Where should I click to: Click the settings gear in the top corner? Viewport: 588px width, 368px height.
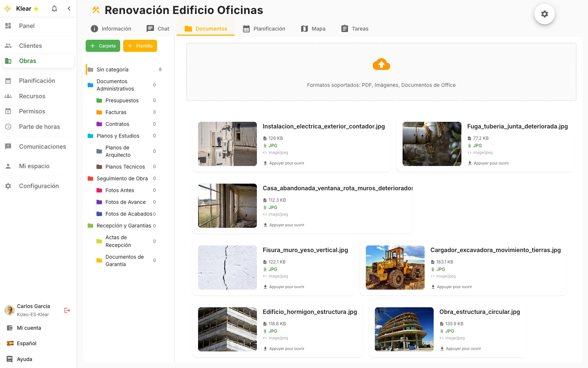[x=545, y=14]
